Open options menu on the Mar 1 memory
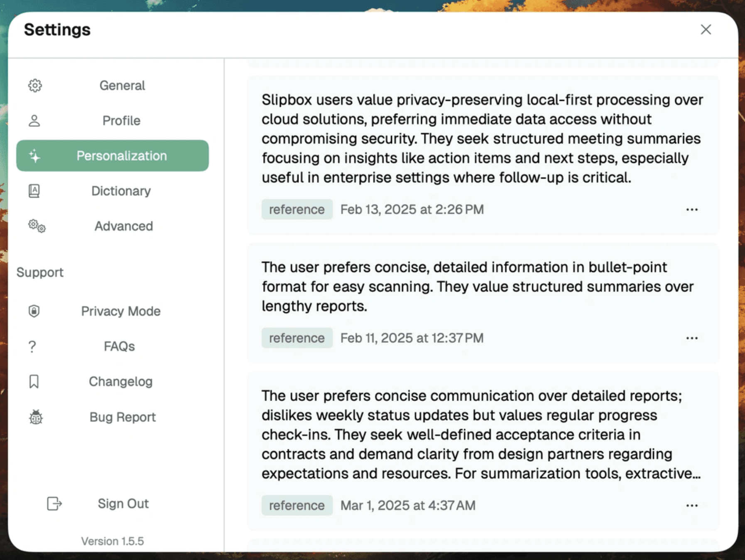 click(691, 505)
